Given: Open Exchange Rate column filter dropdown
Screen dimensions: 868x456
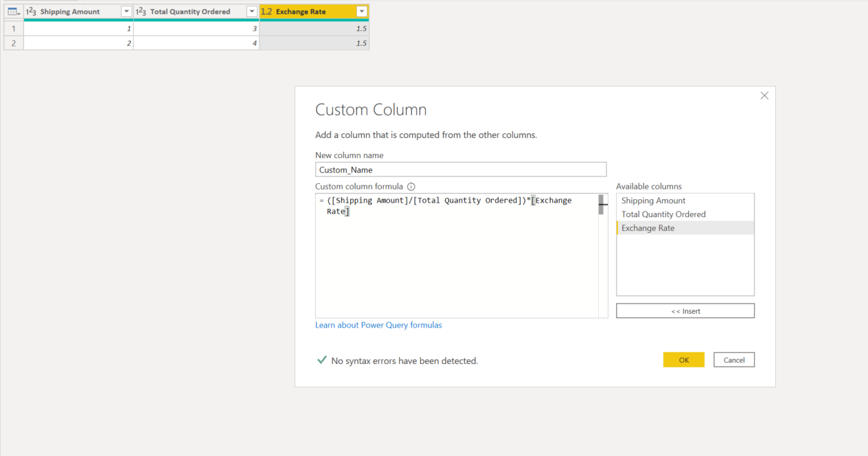Looking at the screenshot, I should [362, 12].
